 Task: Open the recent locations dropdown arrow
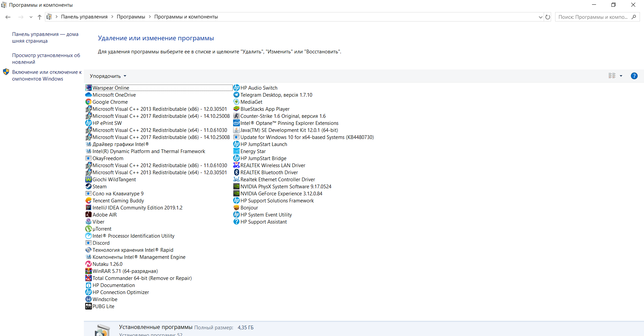[x=31, y=17]
